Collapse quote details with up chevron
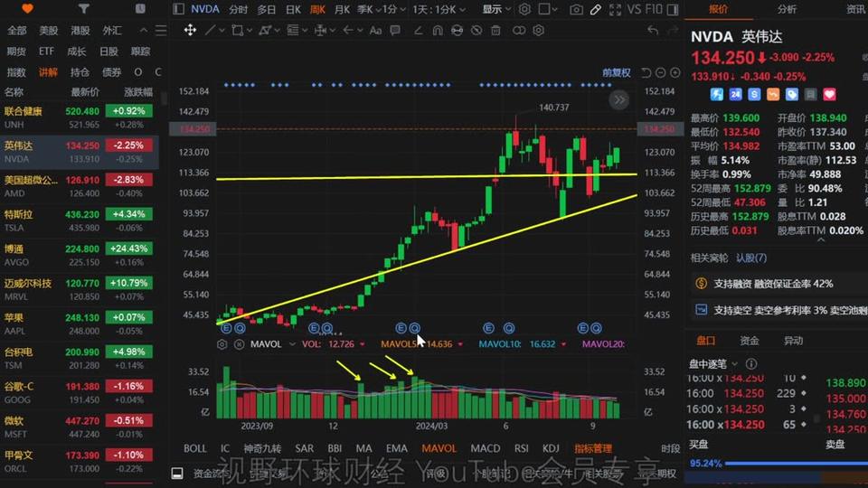The width and height of the screenshot is (868, 488). tap(821, 240)
